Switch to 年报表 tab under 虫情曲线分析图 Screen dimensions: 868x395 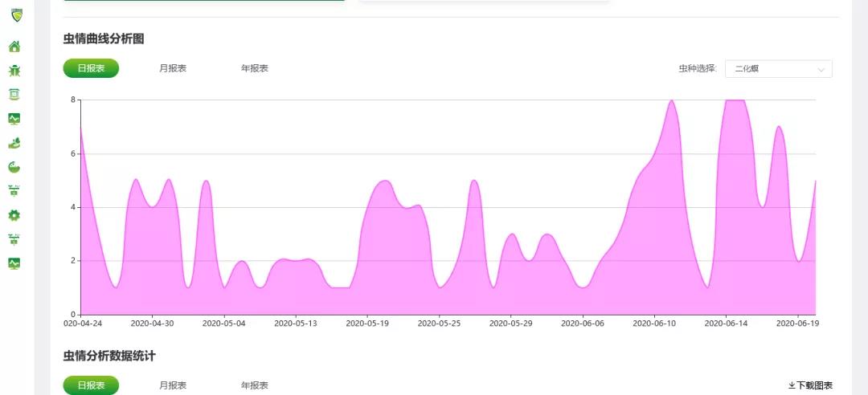point(255,68)
